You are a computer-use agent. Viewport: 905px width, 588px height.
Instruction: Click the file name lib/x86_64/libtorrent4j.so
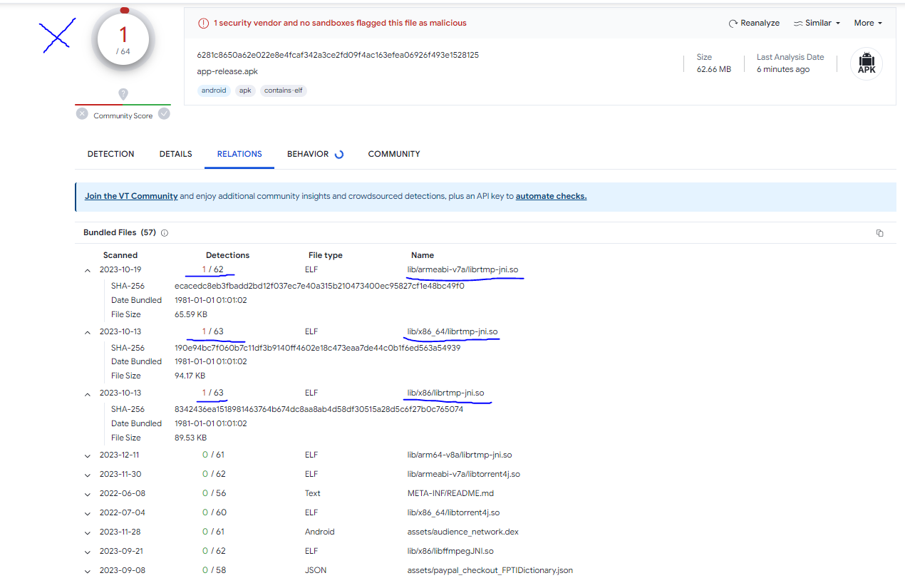pyautogui.click(x=453, y=512)
